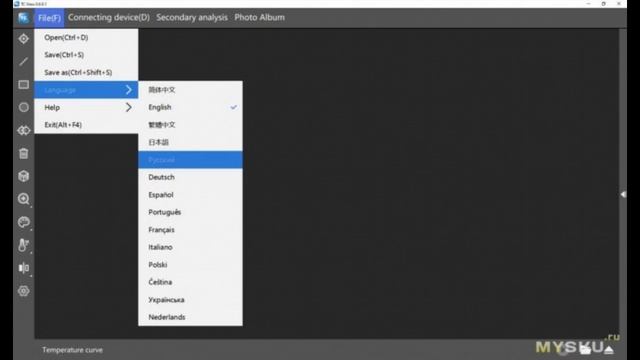This screenshot has height=360, width=640.
Task: Select Português language option
Action: click(x=190, y=212)
